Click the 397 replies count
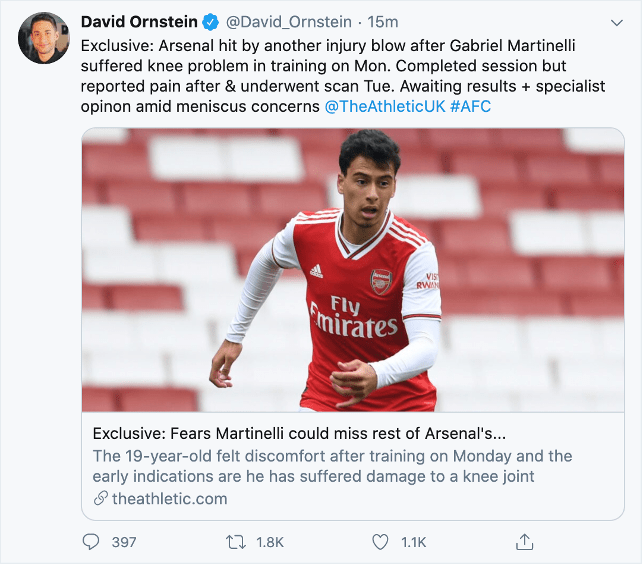This screenshot has height=564, width=642. point(124,542)
